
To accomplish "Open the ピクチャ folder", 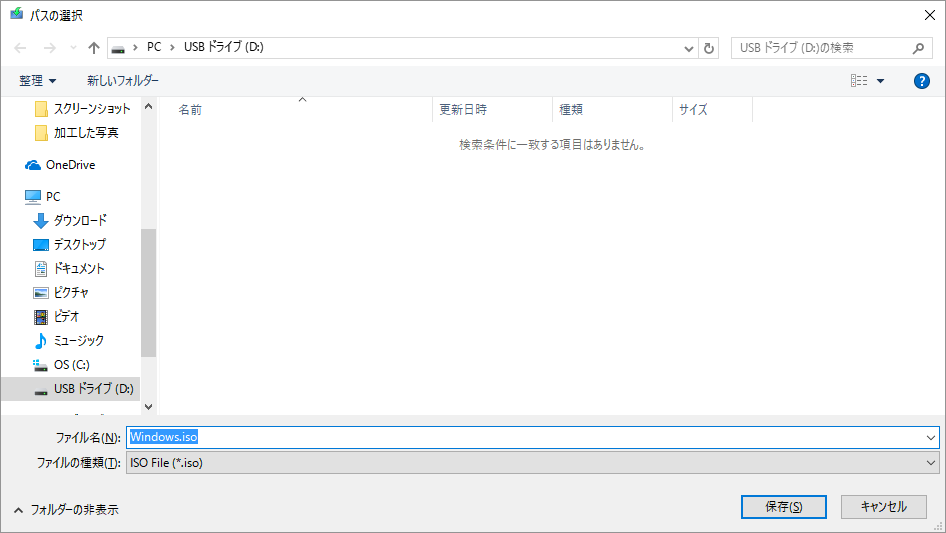I will pyautogui.click(x=61, y=293).
